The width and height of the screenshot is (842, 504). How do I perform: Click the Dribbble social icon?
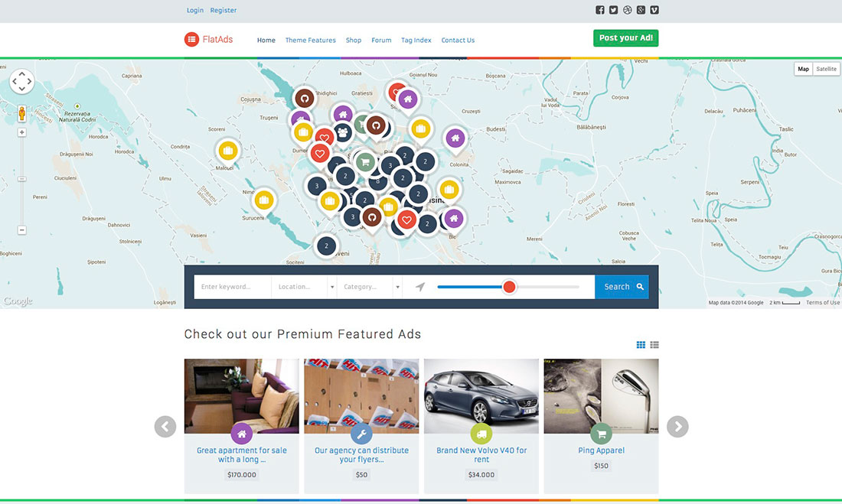click(627, 9)
